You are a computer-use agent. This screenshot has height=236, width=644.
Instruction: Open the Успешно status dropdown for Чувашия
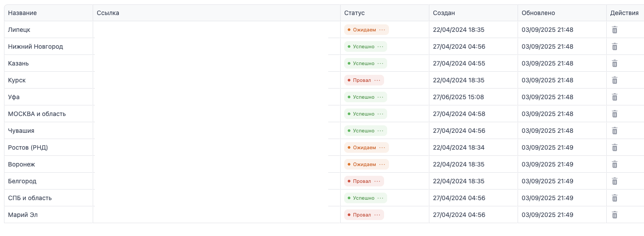380,131
